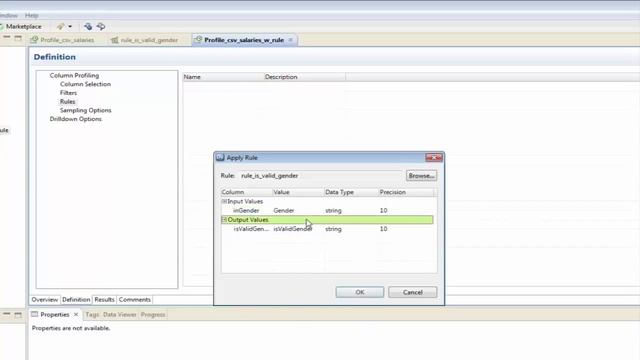Switch to the Overview bottom tab

point(45,300)
